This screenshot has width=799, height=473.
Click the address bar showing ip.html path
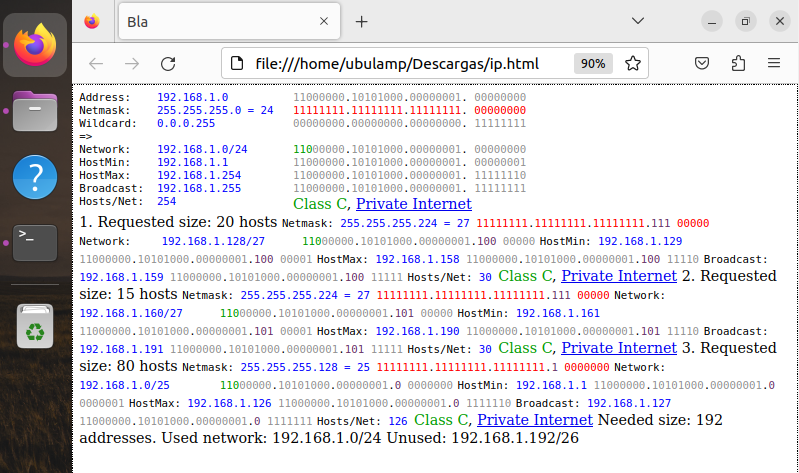tap(400, 63)
